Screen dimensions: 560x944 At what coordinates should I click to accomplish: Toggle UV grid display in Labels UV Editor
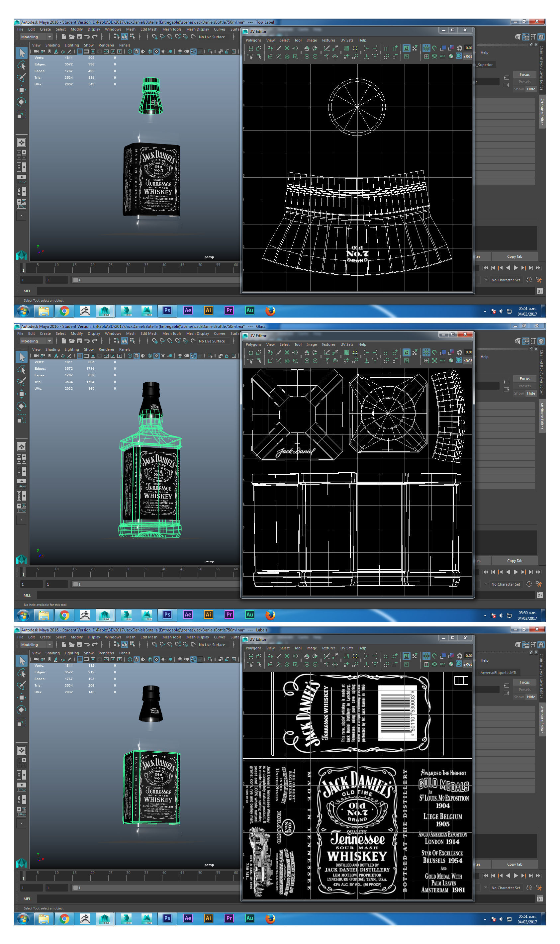coord(426,656)
